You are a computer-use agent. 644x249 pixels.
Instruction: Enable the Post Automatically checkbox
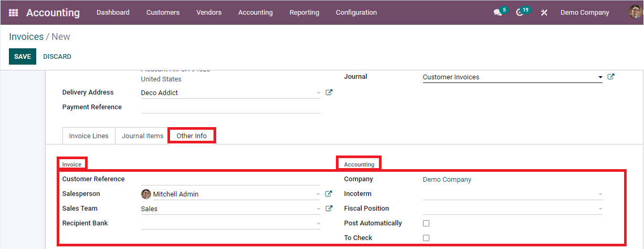coord(426,223)
